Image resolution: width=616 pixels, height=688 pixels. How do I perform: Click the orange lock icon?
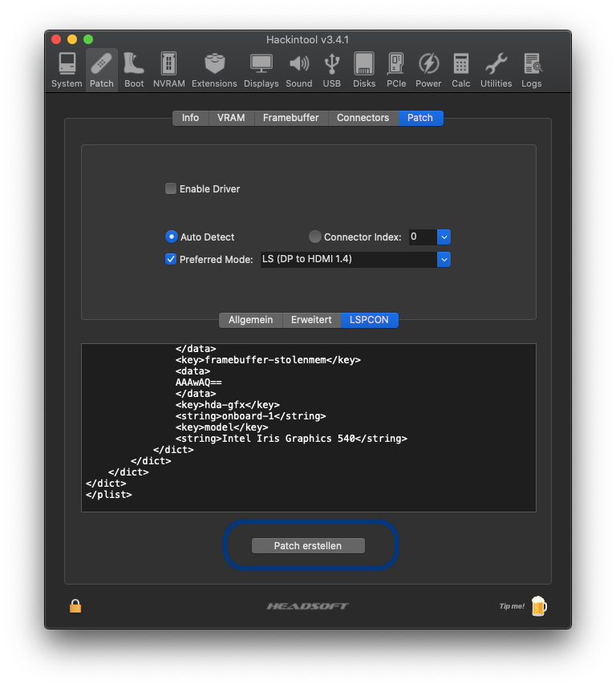pyautogui.click(x=75, y=606)
